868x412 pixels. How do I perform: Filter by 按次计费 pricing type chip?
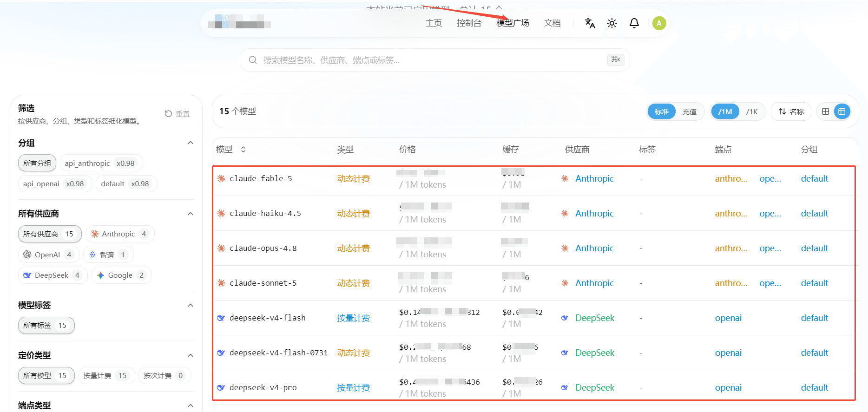pyautogui.click(x=164, y=376)
